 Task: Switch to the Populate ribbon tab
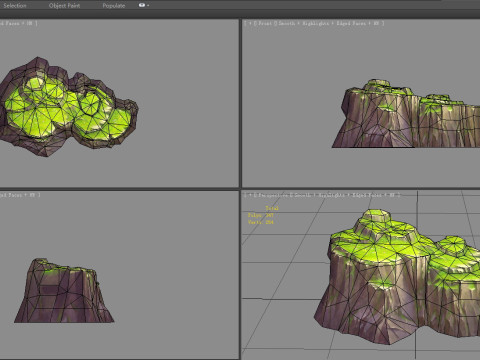point(114,5)
